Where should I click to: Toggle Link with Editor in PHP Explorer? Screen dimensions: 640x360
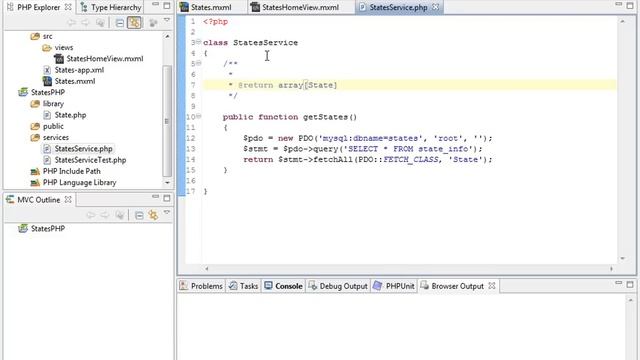point(134,22)
